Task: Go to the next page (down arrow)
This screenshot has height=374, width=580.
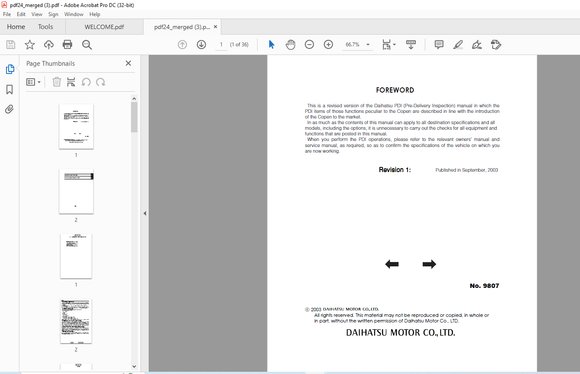Action: coord(201,45)
